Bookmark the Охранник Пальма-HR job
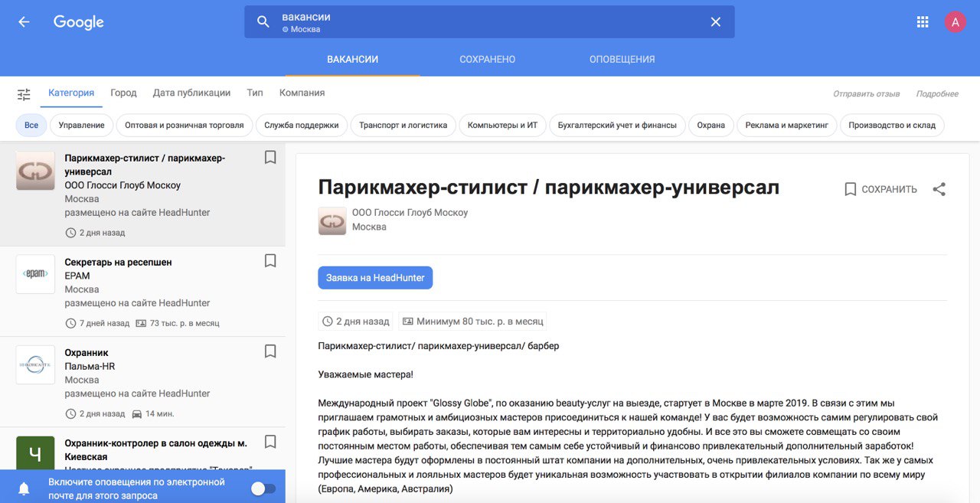980x503 pixels. (270, 351)
